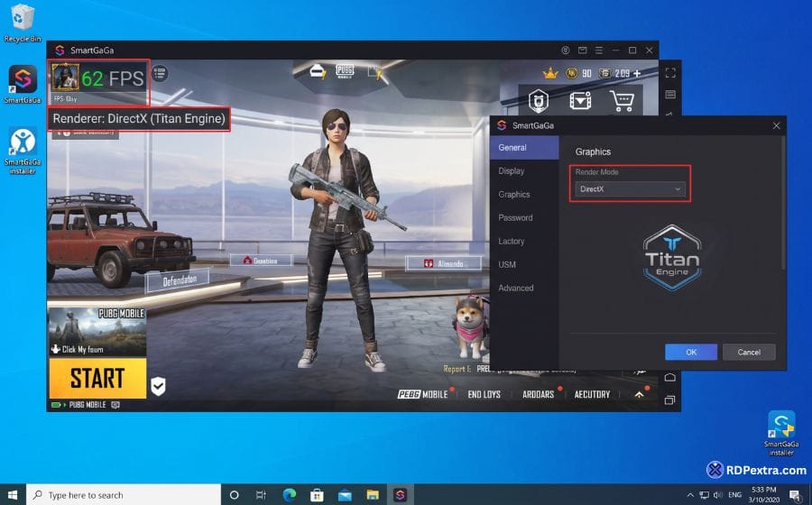Image resolution: width=812 pixels, height=505 pixels.
Task: Open the Mail app on the taskbar
Action: click(x=345, y=495)
